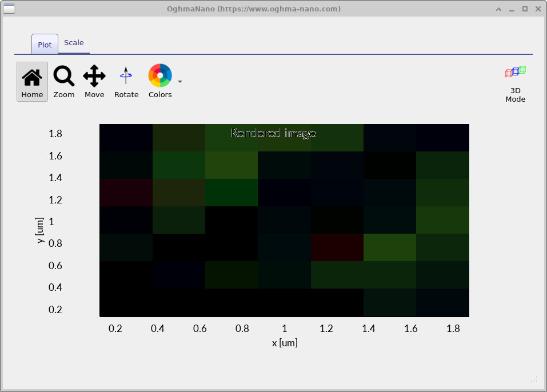Click the magnifying glass Zoom icon
The width and height of the screenshot is (547, 392).
click(x=63, y=75)
